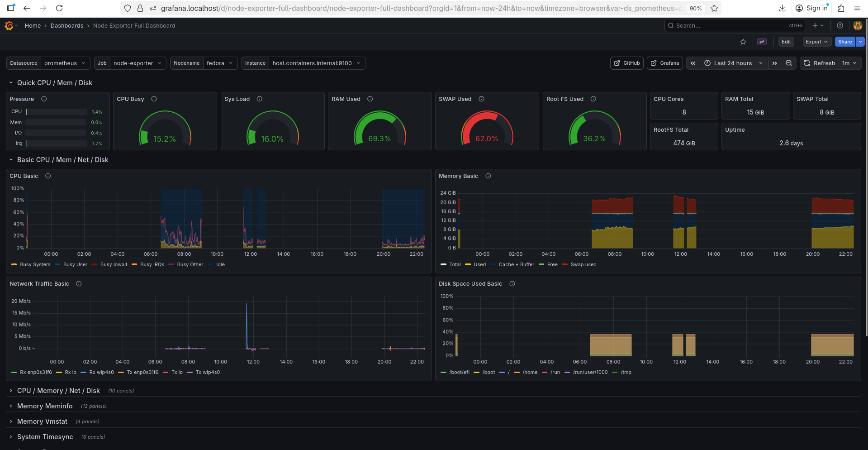Click the Refresh button
The height and width of the screenshot is (450, 868).
pos(820,63)
